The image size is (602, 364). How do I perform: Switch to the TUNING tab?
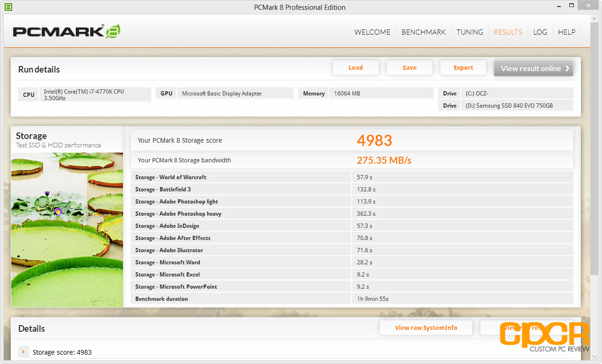pyautogui.click(x=470, y=32)
